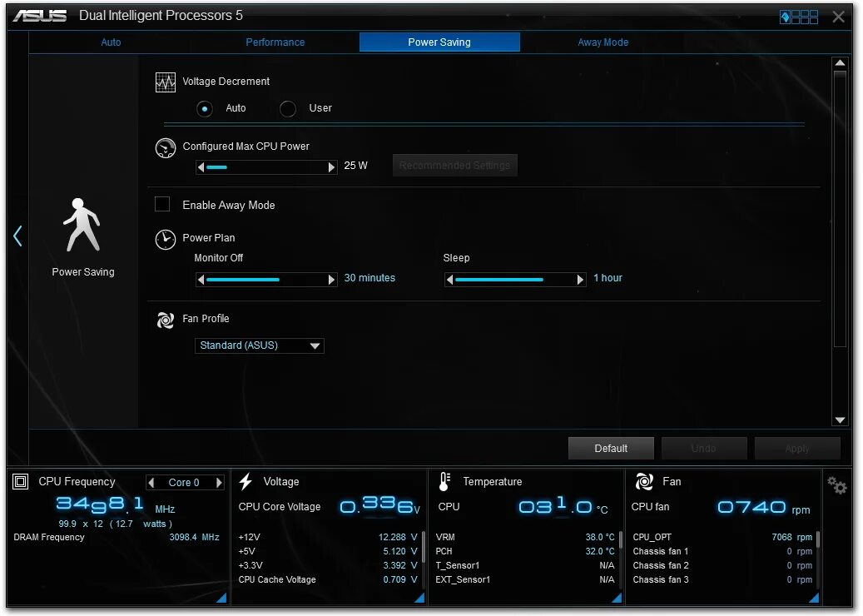Expand Voltage panel corner triangle

coord(419,598)
